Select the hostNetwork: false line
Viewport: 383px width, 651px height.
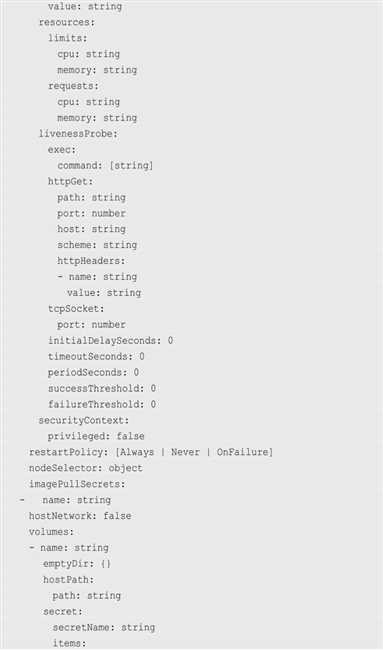coord(80,516)
